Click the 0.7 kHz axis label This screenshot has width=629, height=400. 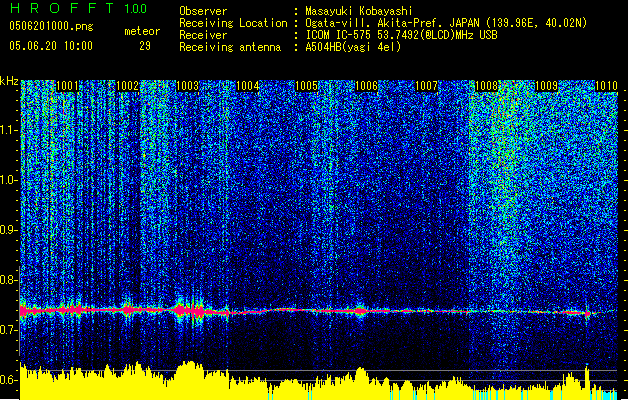click(9, 330)
